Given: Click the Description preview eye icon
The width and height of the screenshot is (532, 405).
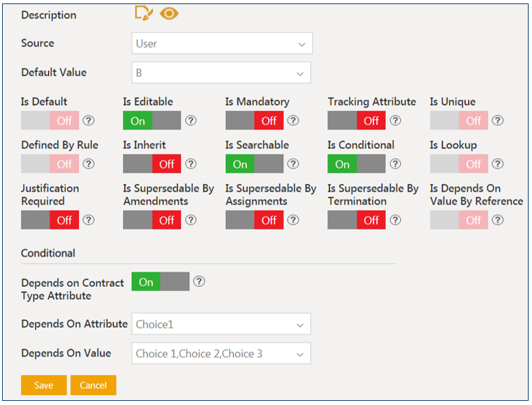Looking at the screenshot, I should tap(169, 14).
